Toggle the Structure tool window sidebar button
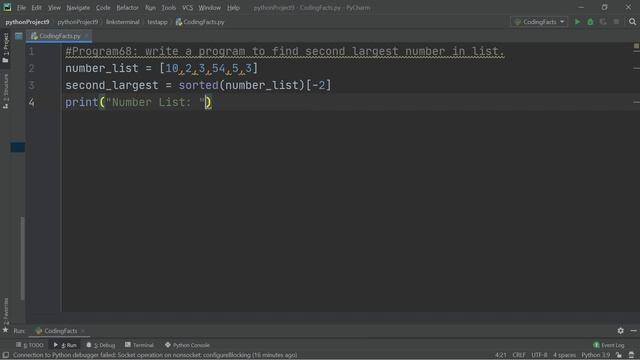640x360 pixels. [5, 91]
